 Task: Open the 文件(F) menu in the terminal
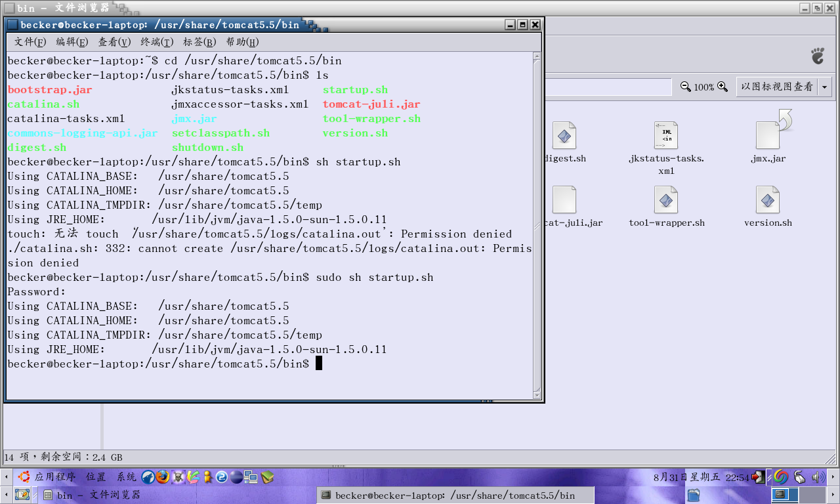[x=30, y=42]
